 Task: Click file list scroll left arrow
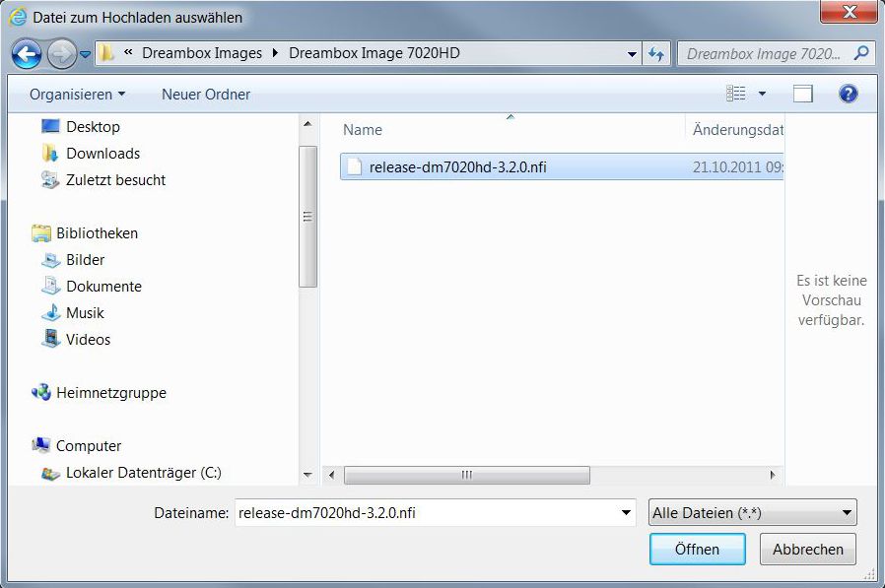tap(331, 475)
